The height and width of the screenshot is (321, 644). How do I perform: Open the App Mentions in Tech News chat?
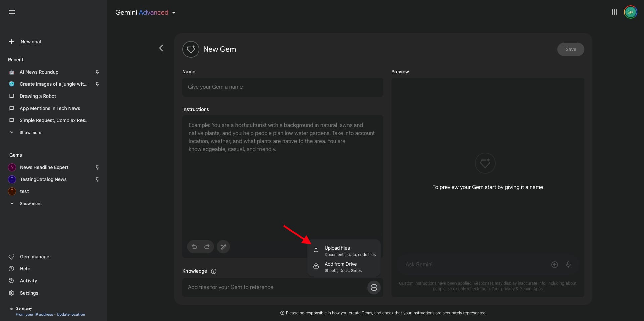pos(50,108)
